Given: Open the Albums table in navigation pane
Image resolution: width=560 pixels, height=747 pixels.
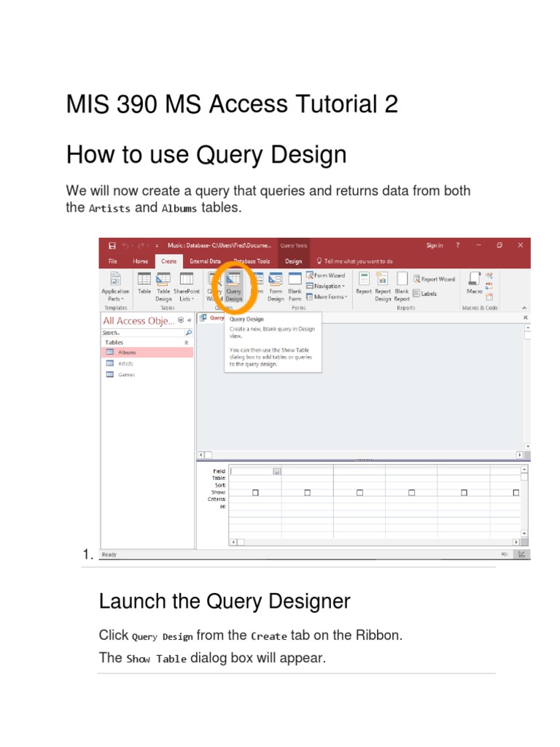Looking at the screenshot, I should point(147,352).
